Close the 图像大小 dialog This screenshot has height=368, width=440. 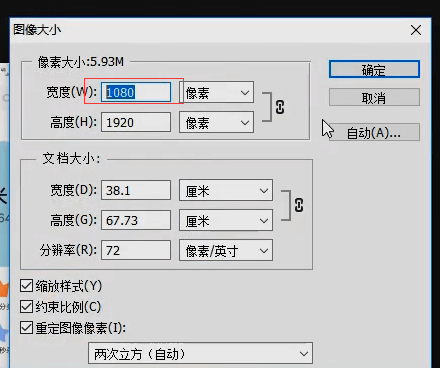pos(416,30)
